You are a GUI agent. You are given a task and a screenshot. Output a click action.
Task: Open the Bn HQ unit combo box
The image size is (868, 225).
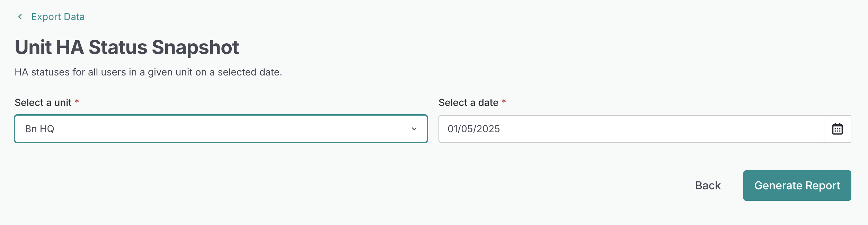pos(221,129)
